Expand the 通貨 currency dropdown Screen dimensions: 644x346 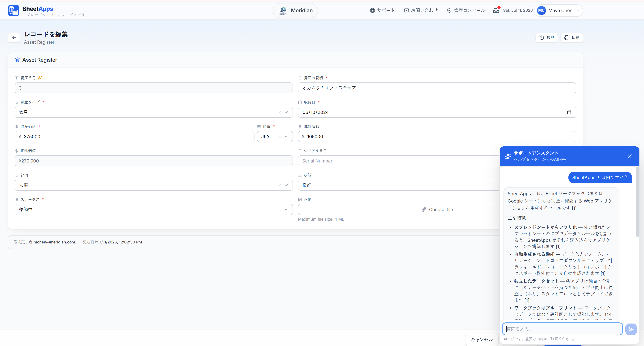[x=286, y=137]
